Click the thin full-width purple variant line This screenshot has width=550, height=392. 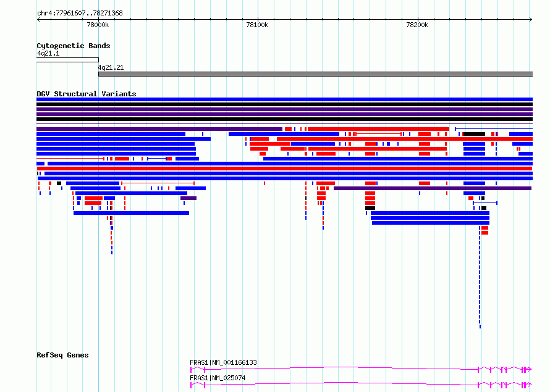coord(284,124)
